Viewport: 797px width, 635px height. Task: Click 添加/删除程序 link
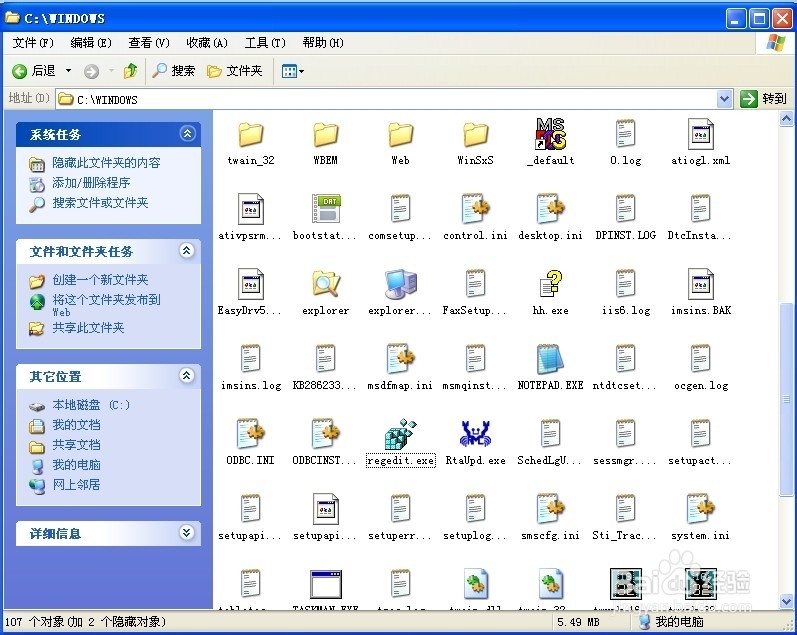tap(91, 183)
